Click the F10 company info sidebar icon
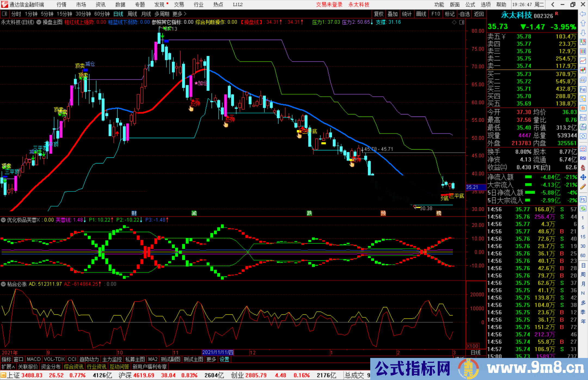This screenshot has height=380, width=588. tap(583, 89)
